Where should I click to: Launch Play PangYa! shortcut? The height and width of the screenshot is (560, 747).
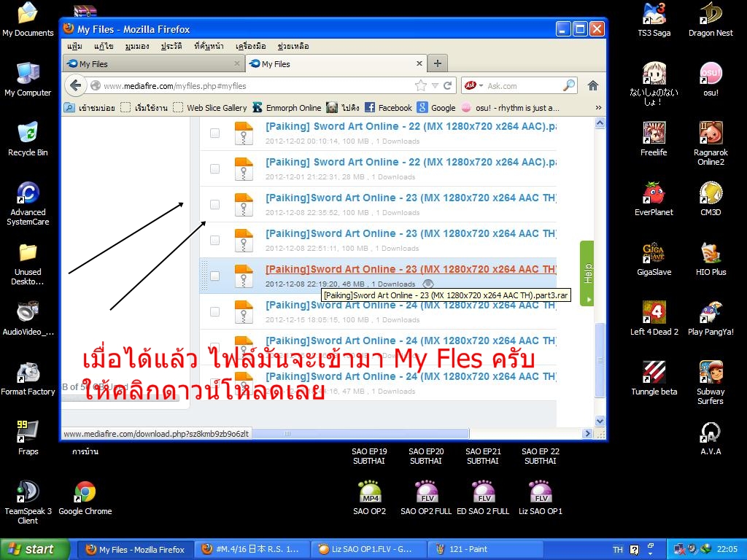[711, 318]
